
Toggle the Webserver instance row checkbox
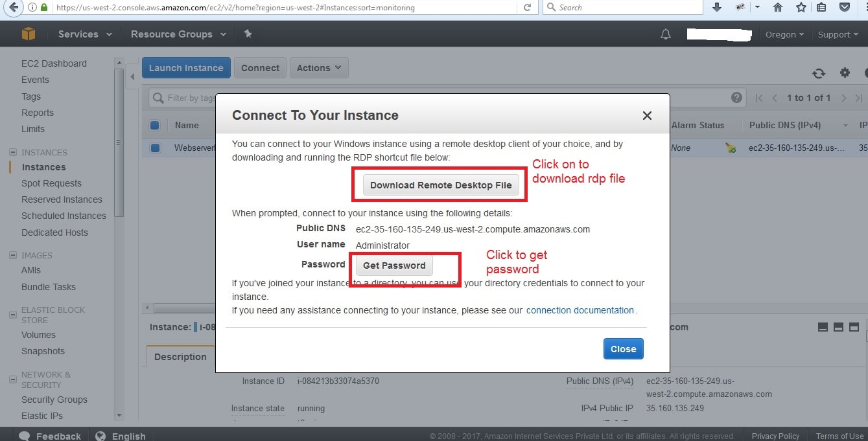[x=155, y=148]
